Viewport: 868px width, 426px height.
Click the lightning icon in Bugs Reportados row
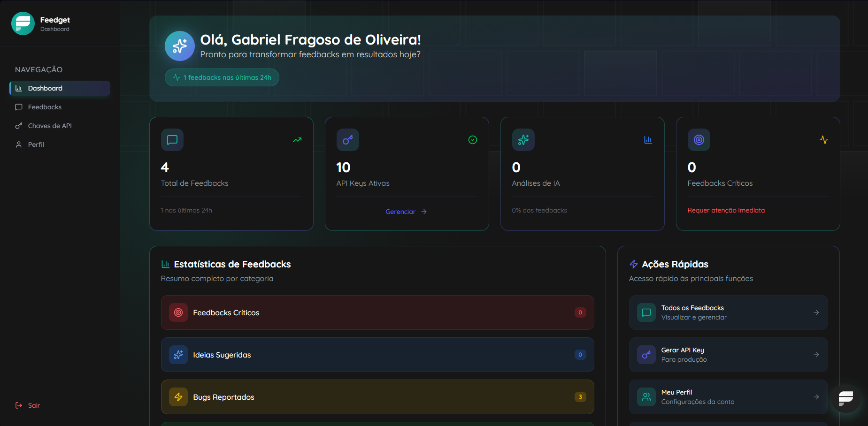(x=178, y=397)
